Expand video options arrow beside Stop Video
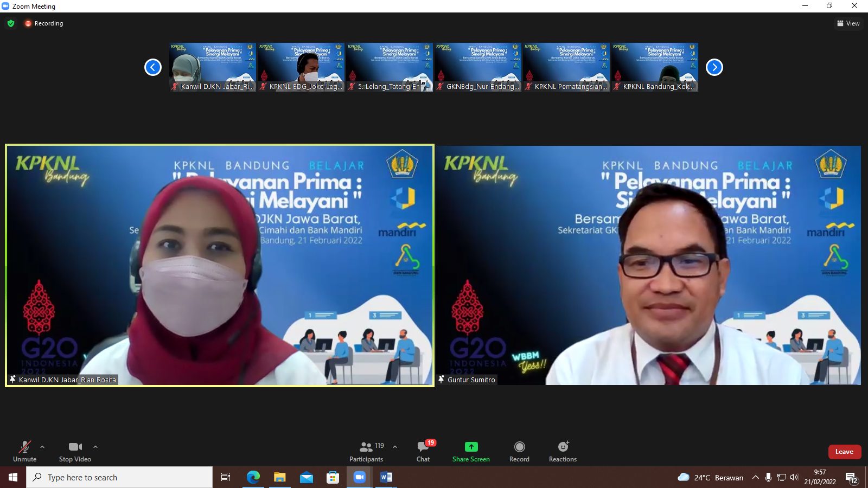 [x=95, y=447]
